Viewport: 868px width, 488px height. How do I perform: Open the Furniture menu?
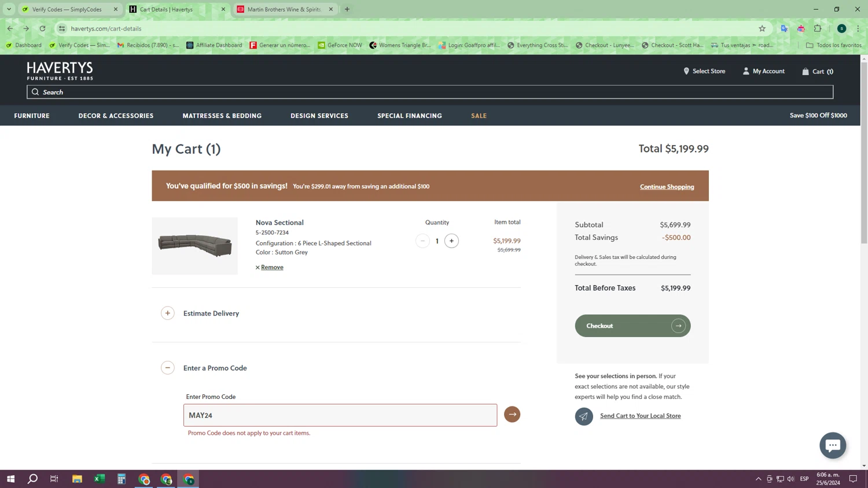[32, 116]
